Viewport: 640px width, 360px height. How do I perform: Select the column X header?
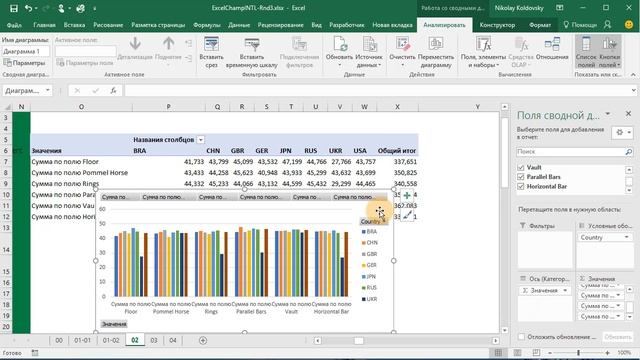coord(397,107)
